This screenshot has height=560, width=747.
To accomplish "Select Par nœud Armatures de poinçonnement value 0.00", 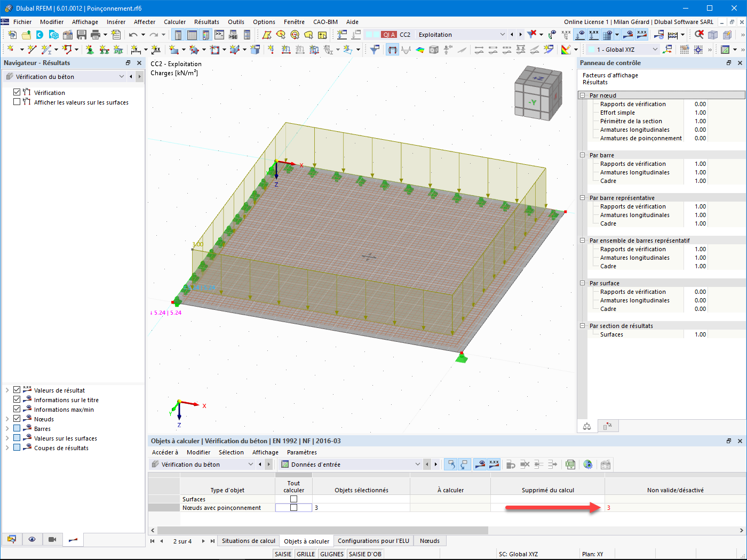I will coord(700,138).
